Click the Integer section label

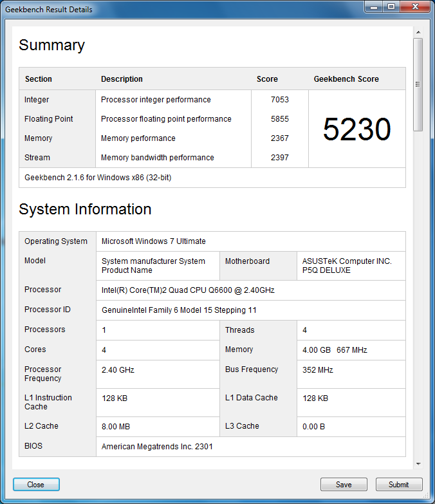37,100
